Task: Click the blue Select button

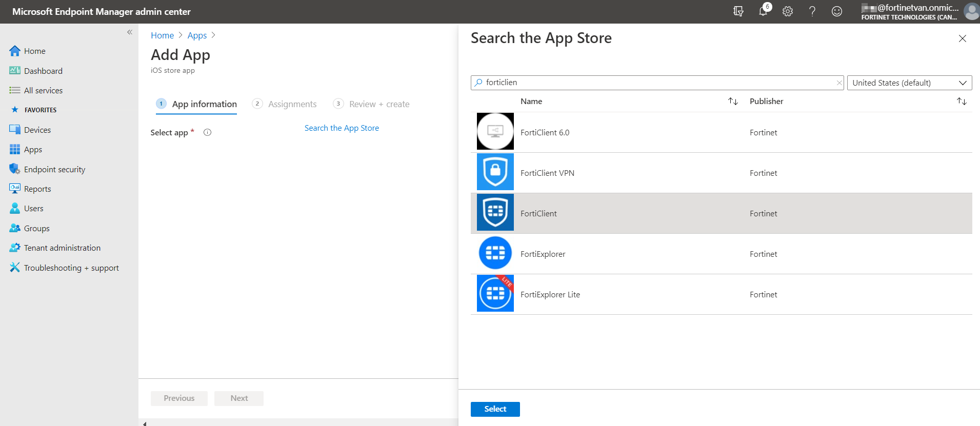Action: pyautogui.click(x=495, y=409)
